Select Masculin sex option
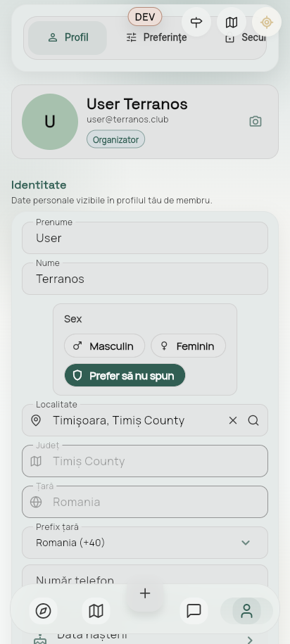290x644 pixels. [x=104, y=346]
